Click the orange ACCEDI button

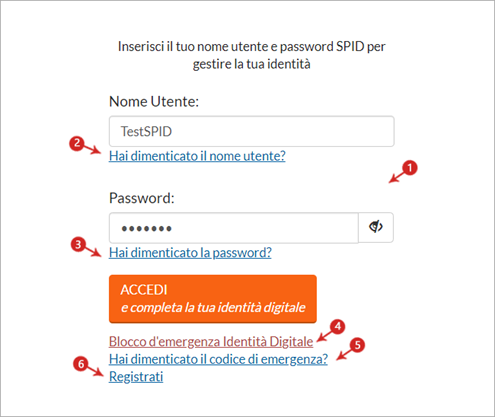(x=213, y=299)
